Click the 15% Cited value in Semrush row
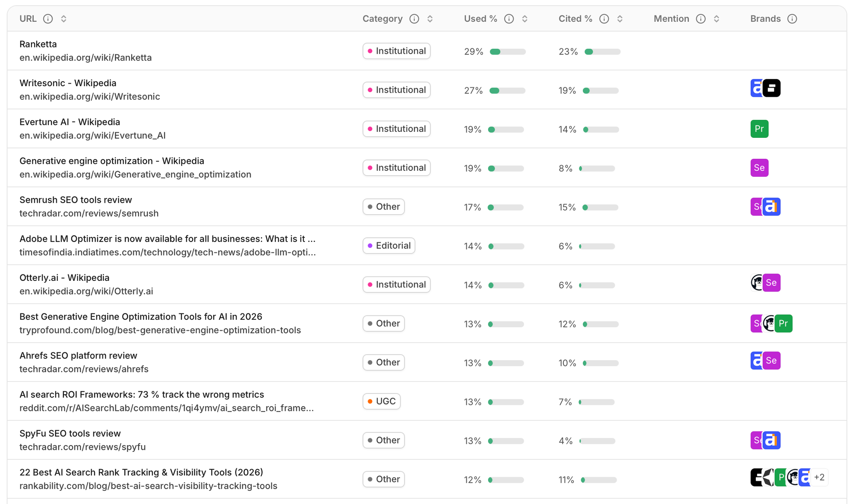This screenshot has width=854, height=504. click(567, 207)
